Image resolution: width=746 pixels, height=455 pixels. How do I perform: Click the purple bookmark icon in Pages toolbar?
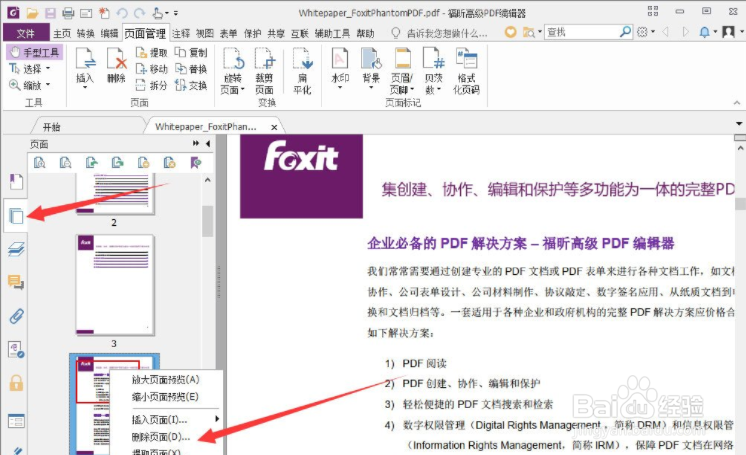(195, 163)
